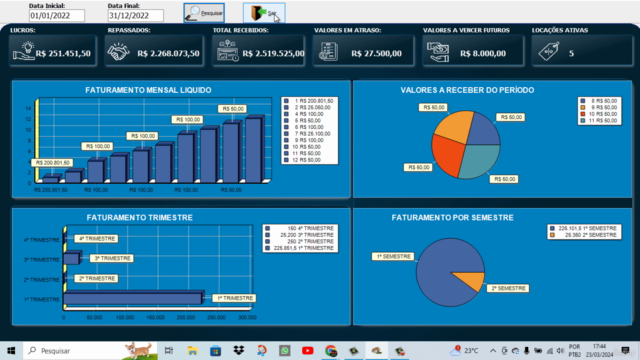Open Google Chrome from the taskbar
The width and height of the screenshot is (640, 360).
pyautogui.click(x=331, y=351)
